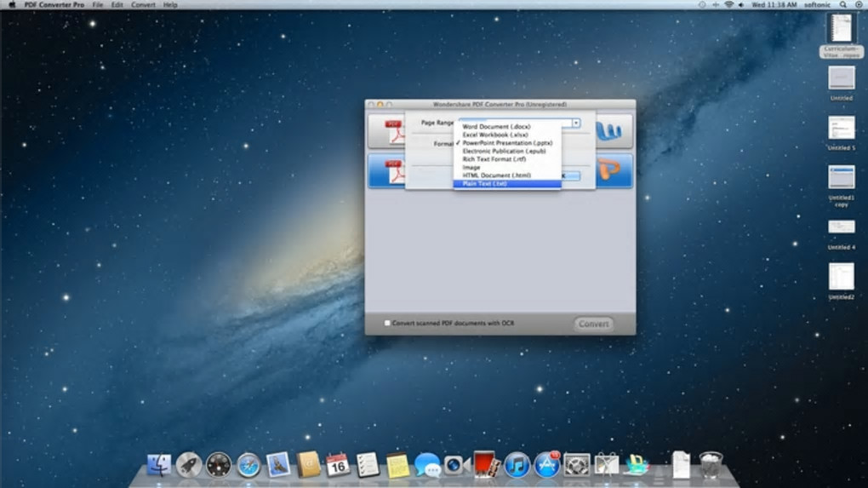Click the Convert button
868x488 pixels.
click(593, 324)
